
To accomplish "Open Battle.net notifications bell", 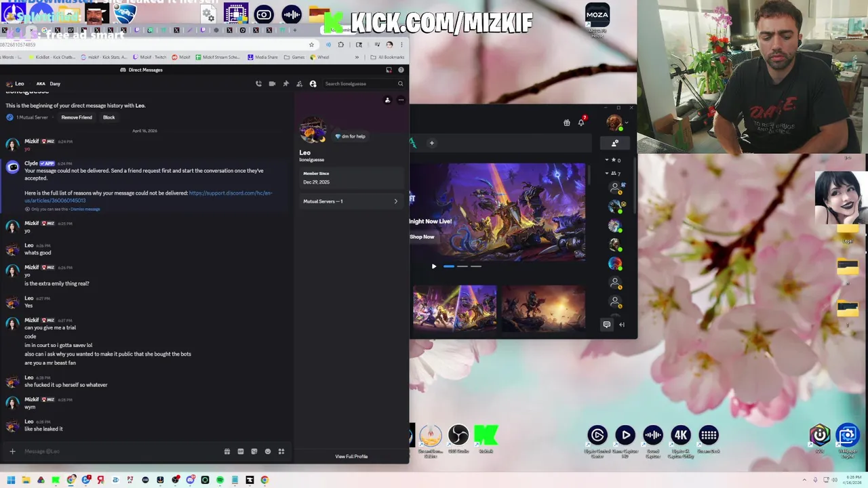I will point(581,123).
